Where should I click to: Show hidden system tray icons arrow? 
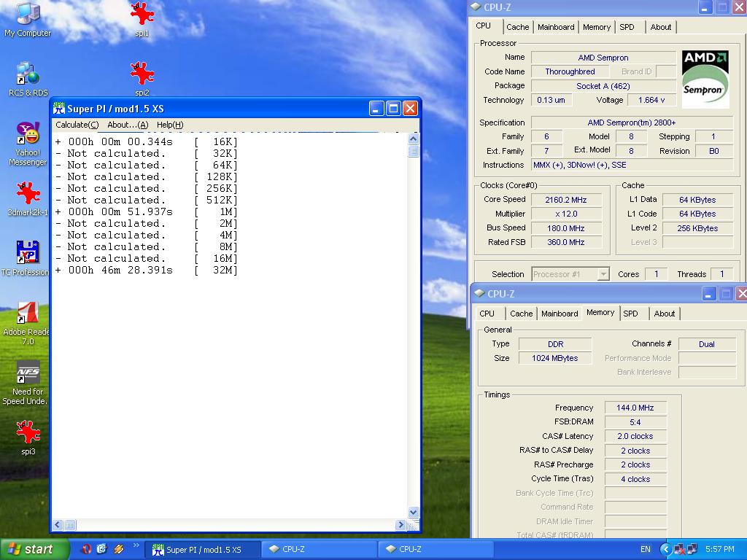(665, 549)
